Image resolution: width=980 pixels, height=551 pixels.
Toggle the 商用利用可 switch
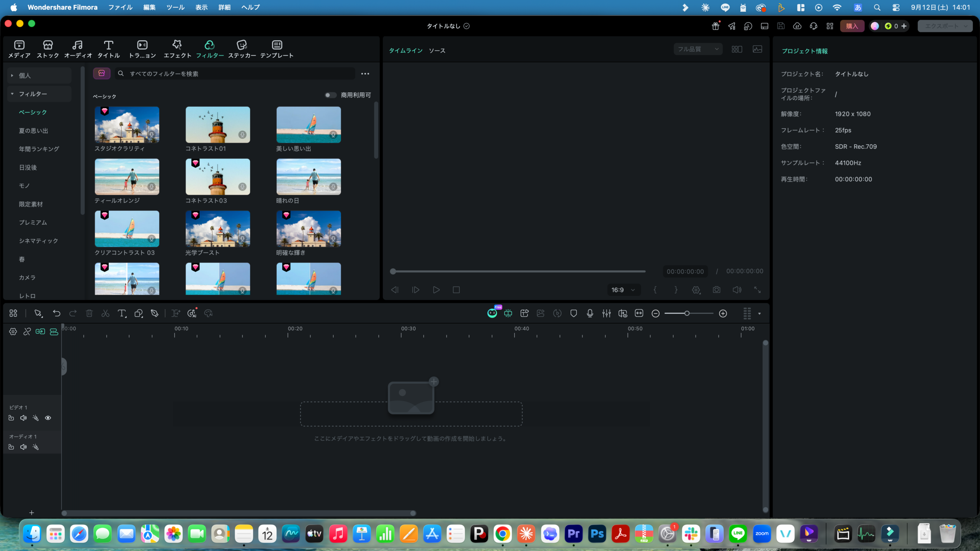(330, 95)
